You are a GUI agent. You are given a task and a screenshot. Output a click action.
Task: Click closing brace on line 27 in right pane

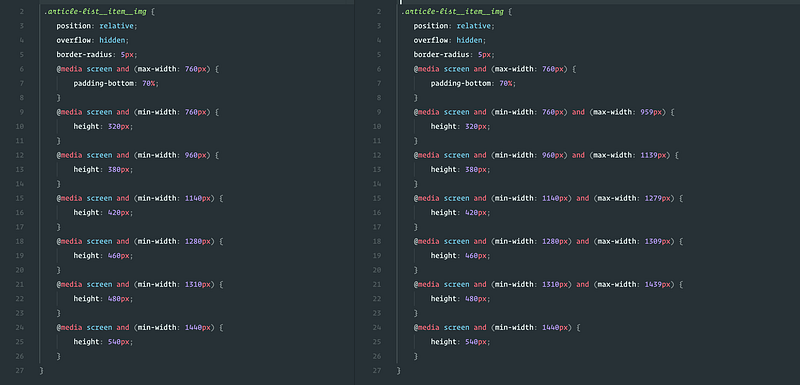pyautogui.click(x=399, y=371)
